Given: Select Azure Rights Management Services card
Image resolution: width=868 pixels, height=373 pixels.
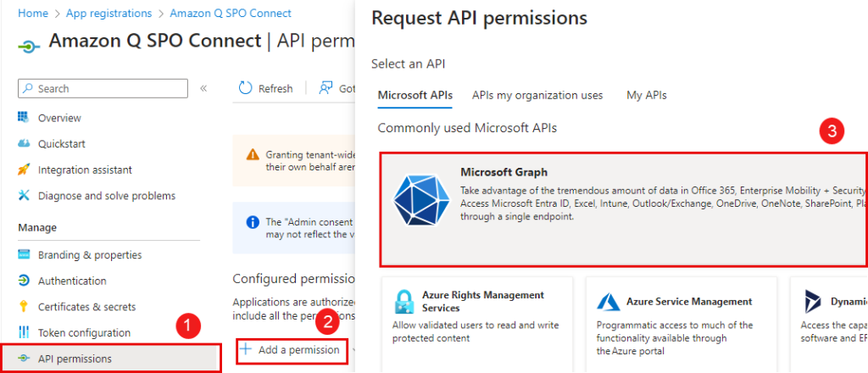Looking at the screenshot, I should 477,325.
